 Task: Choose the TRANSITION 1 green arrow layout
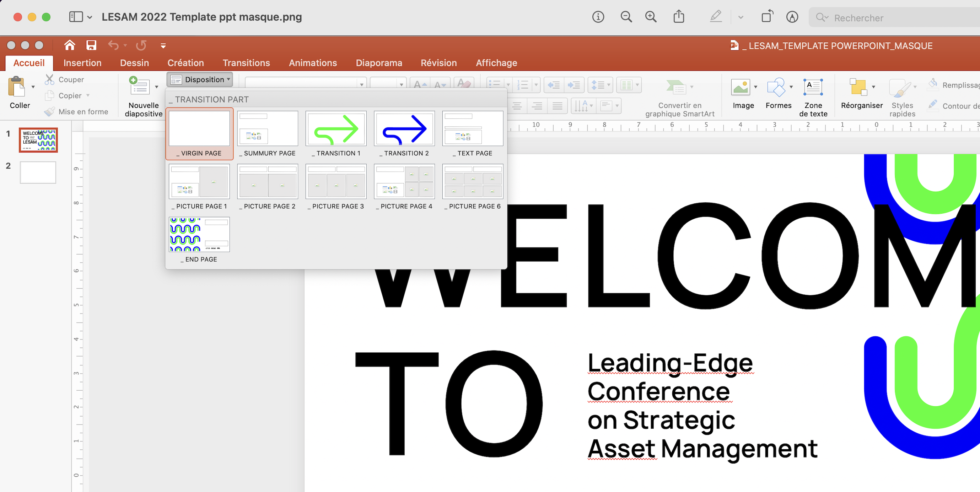336,129
